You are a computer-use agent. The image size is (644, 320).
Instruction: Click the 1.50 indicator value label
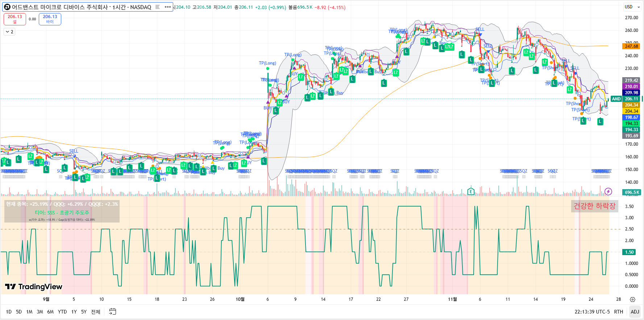point(630,252)
